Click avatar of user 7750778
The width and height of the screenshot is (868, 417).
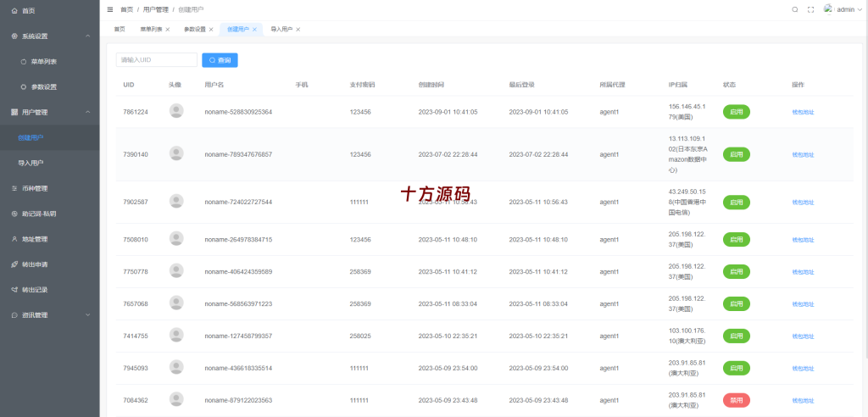[176, 271]
